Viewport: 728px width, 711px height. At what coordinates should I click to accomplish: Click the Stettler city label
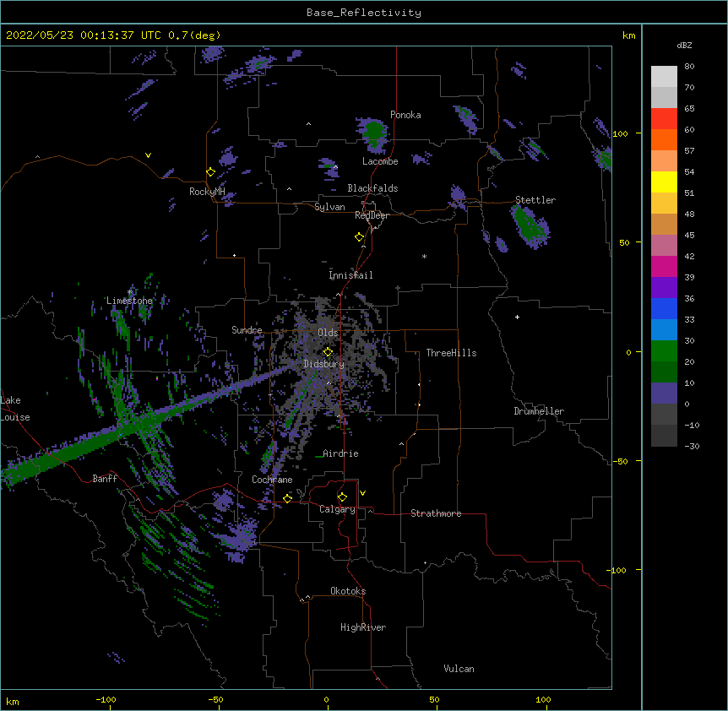[x=535, y=200]
